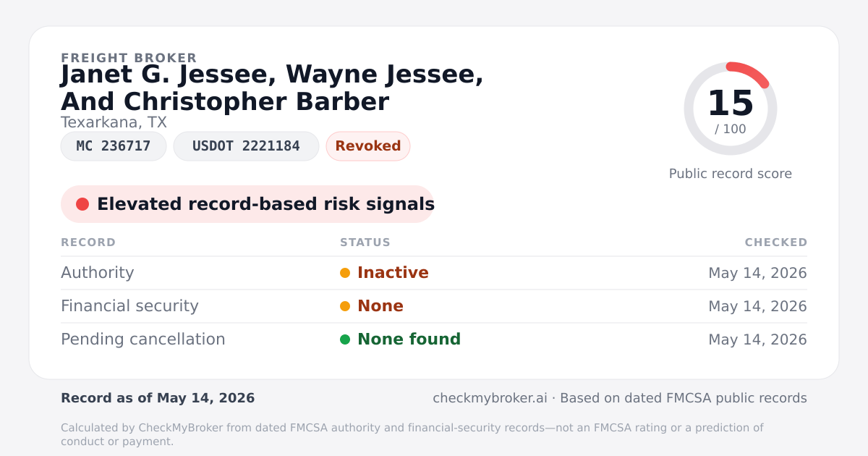Click the red dot in risk signals banner
Viewport: 868px width, 456px height.
[x=82, y=204]
